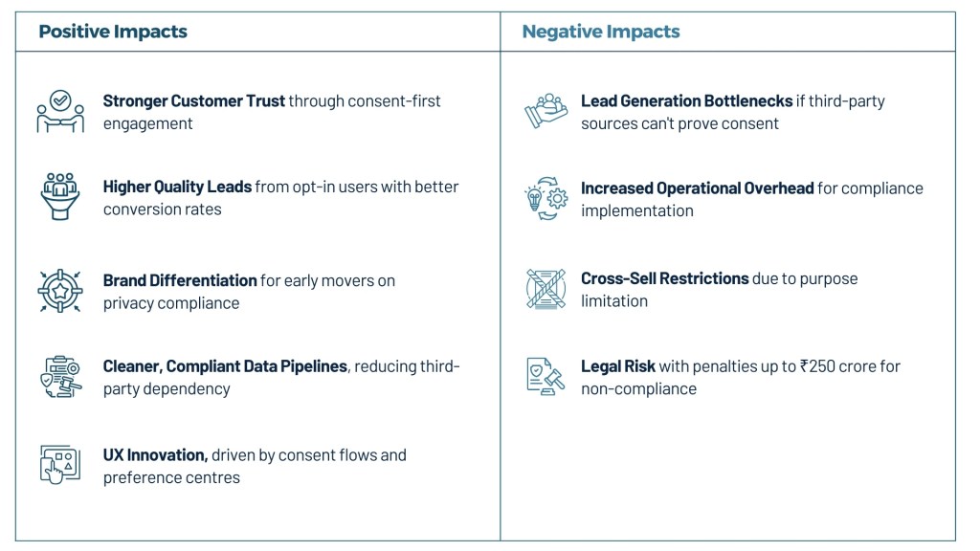Click the UX Innovation bold text
The image size is (980, 551).
(x=155, y=454)
